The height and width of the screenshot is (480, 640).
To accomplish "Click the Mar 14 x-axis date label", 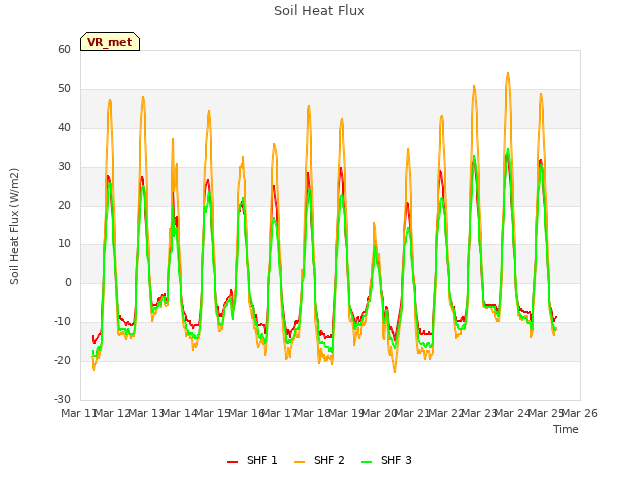I will (x=180, y=413).
